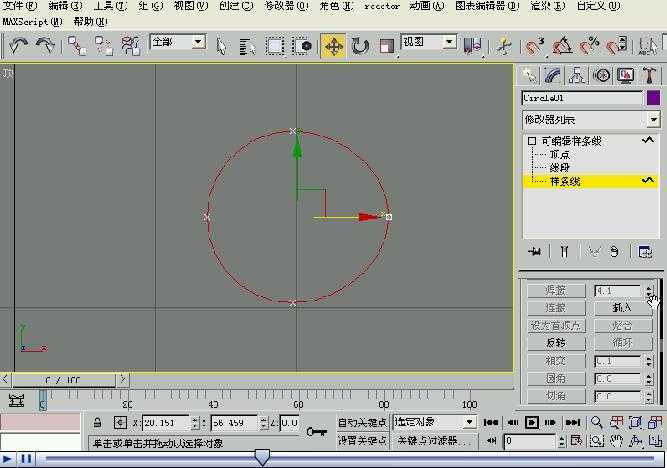This screenshot has width=667, height=468.
Task: Open the 修改器列表 modifier list dropdown
Action: 591,120
